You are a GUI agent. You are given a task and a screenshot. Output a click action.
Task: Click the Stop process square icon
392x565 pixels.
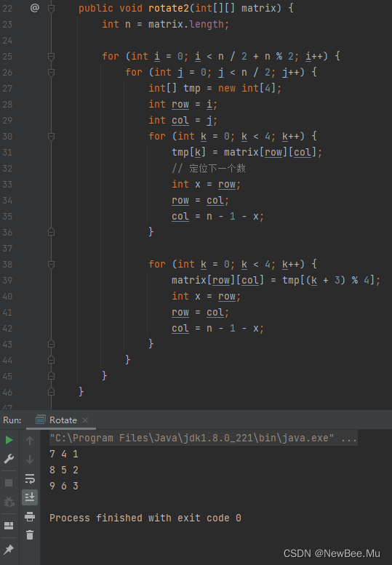click(9, 483)
